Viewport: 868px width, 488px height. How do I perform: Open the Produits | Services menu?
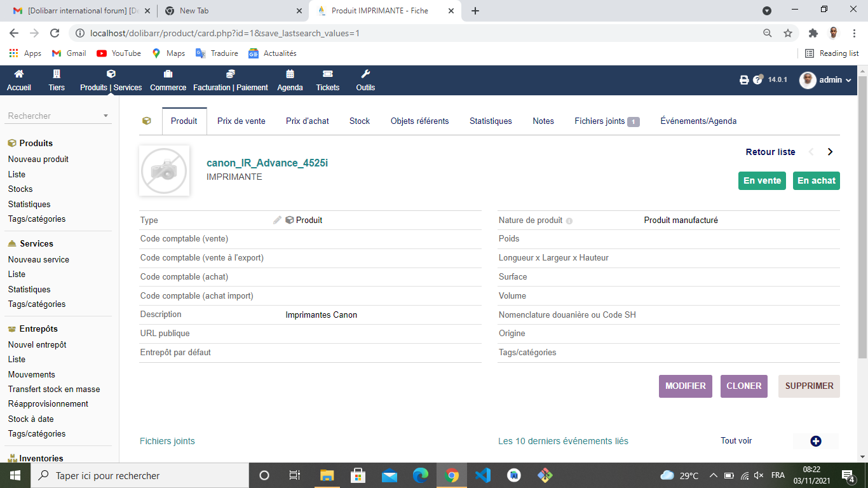(x=111, y=81)
